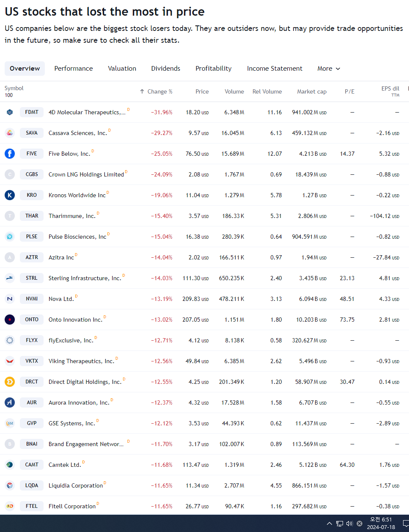Screen dimensions: 409x532
Task: Click the AZTR placeholder logo icon
Action: (x=10, y=257)
